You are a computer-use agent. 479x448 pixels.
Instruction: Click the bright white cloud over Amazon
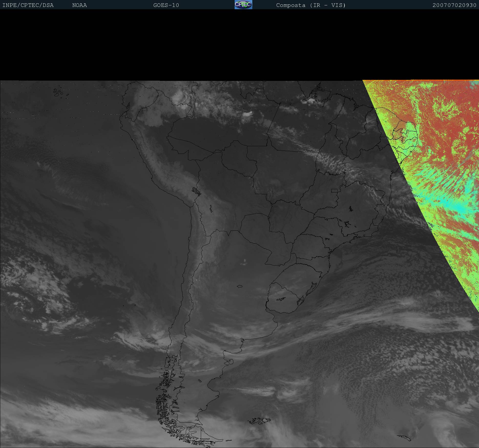point(248,114)
